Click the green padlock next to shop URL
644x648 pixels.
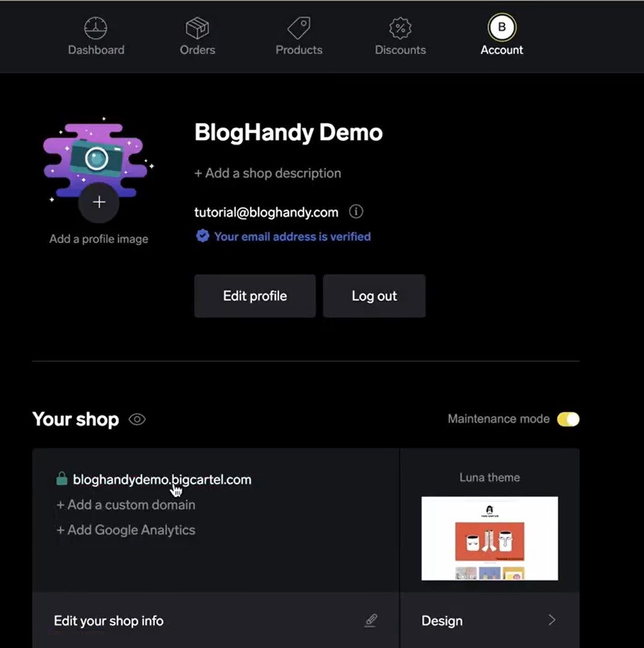click(x=62, y=479)
